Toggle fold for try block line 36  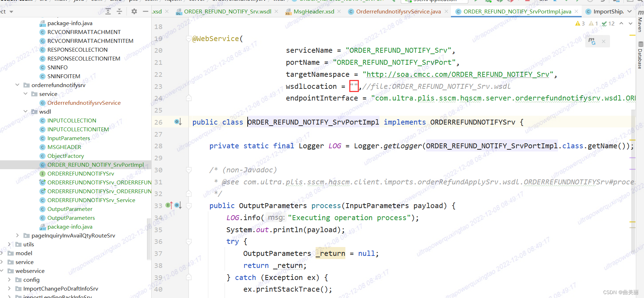click(x=189, y=241)
